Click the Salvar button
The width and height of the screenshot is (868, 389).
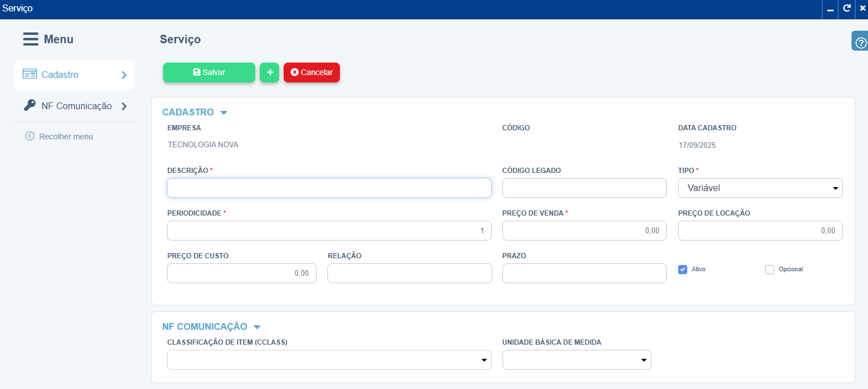point(209,72)
